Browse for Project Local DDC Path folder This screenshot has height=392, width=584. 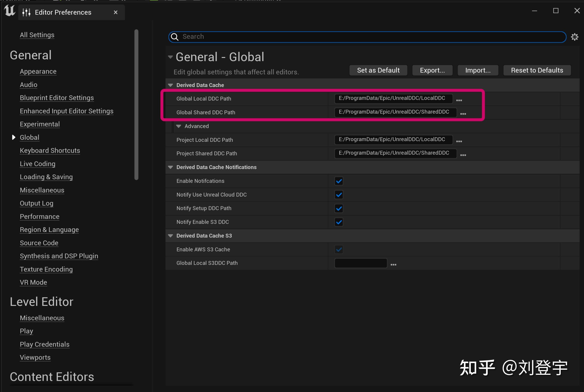[459, 142]
